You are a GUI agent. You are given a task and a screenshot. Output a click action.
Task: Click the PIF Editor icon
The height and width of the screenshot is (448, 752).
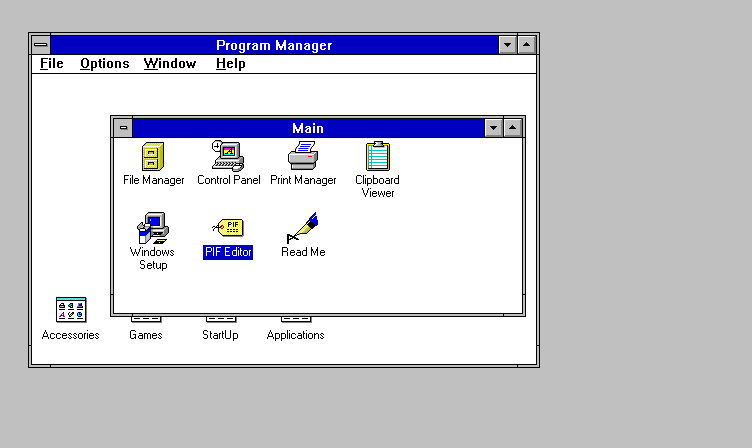click(x=228, y=227)
